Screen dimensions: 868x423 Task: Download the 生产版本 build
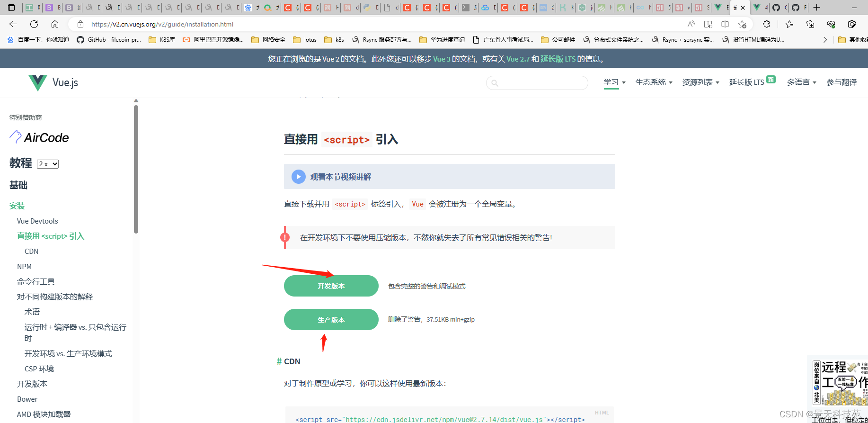point(331,320)
